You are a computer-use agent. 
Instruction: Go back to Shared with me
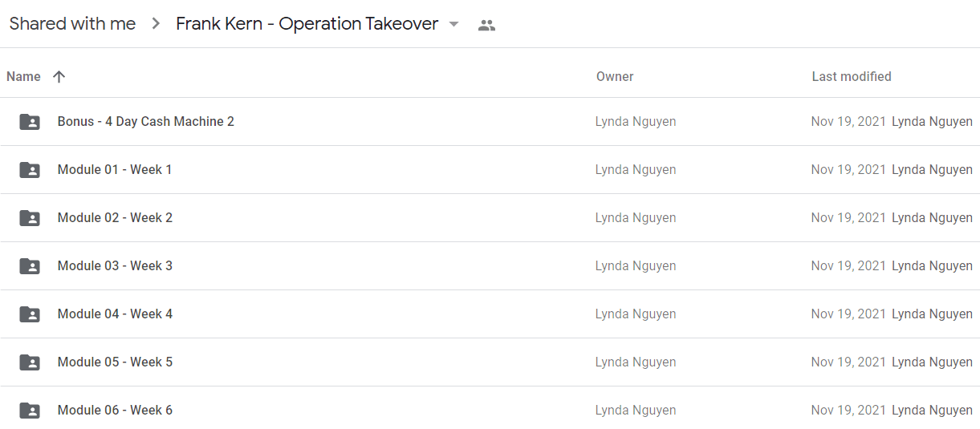pyautogui.click(x=72, y=24)
